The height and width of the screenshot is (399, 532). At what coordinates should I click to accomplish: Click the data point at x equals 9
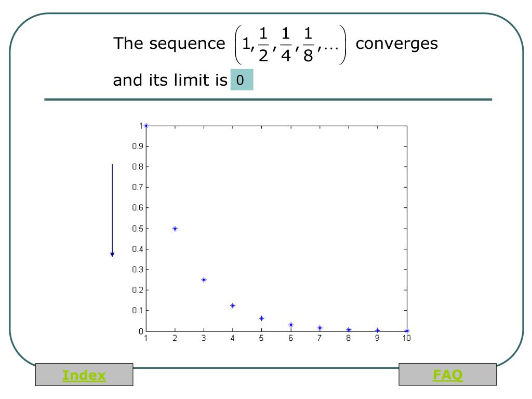[x=378, y=330]
